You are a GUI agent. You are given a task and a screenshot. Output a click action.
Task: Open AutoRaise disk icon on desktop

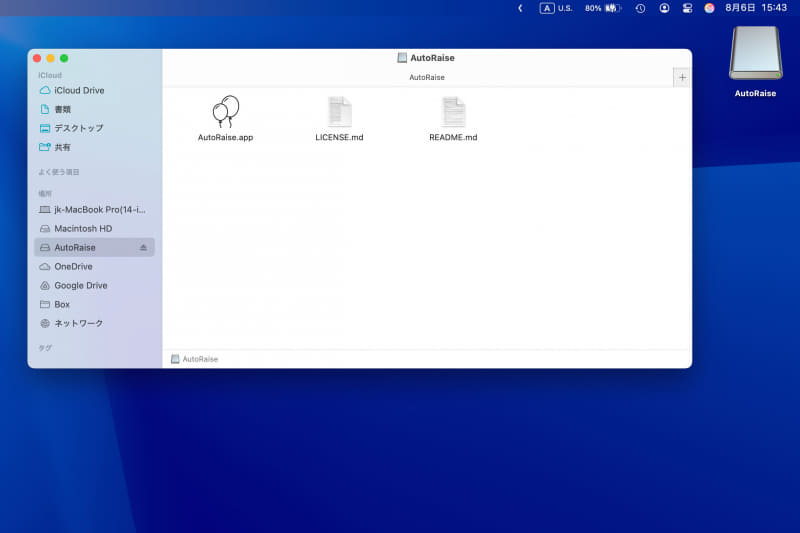pyautogui.click(x=755, y=54)
